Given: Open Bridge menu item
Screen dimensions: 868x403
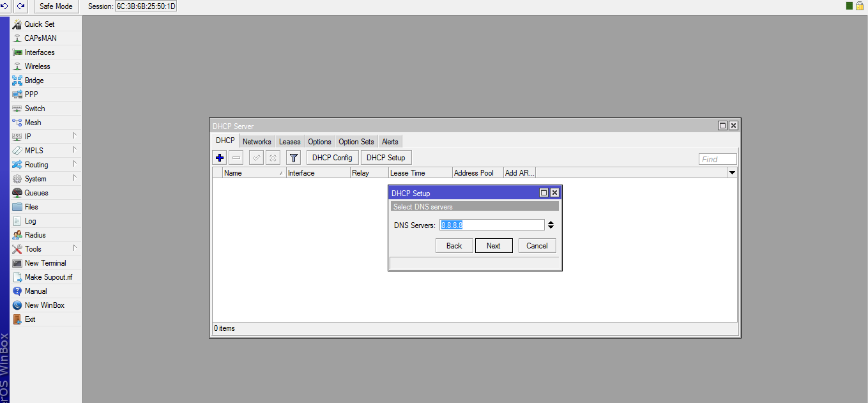Looking at the screenshot, I should pos(46,80).
